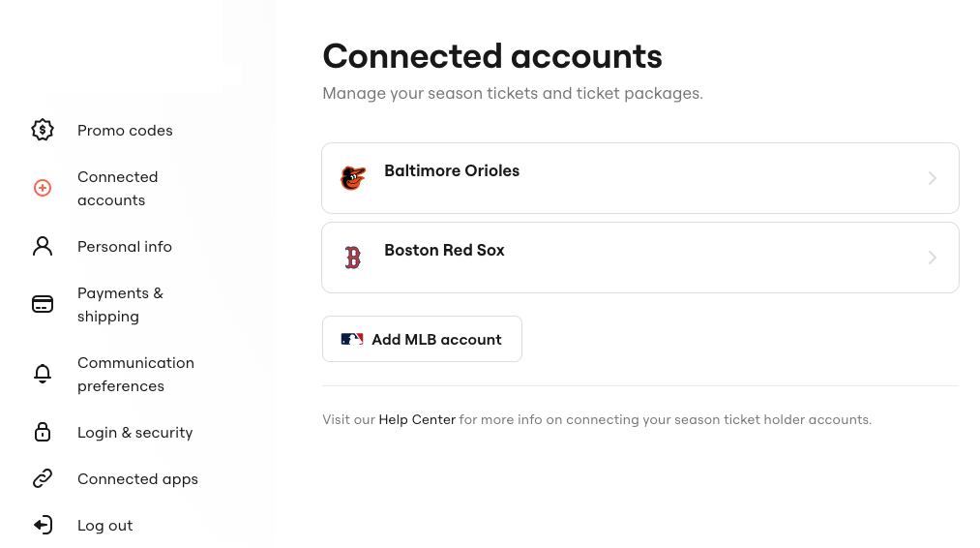
Task: Click the Connected accounts plus-circle icon
Action: (43, 188)
